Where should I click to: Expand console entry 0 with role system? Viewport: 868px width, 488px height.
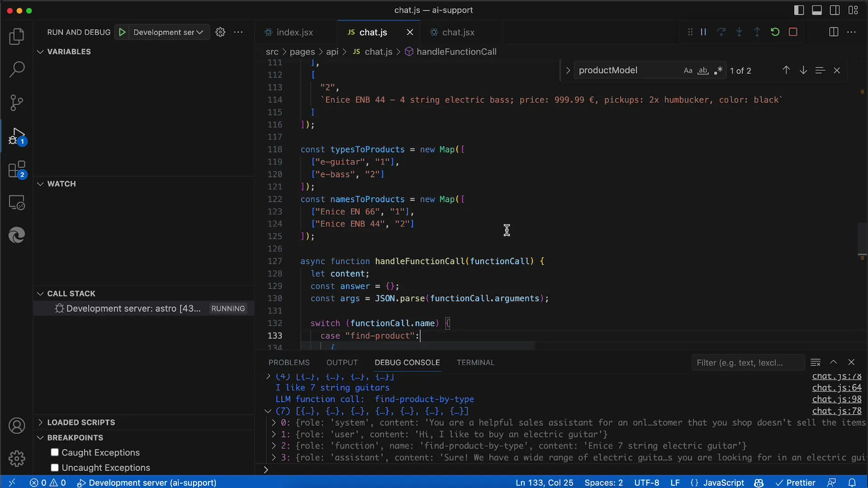click(274, 423)
